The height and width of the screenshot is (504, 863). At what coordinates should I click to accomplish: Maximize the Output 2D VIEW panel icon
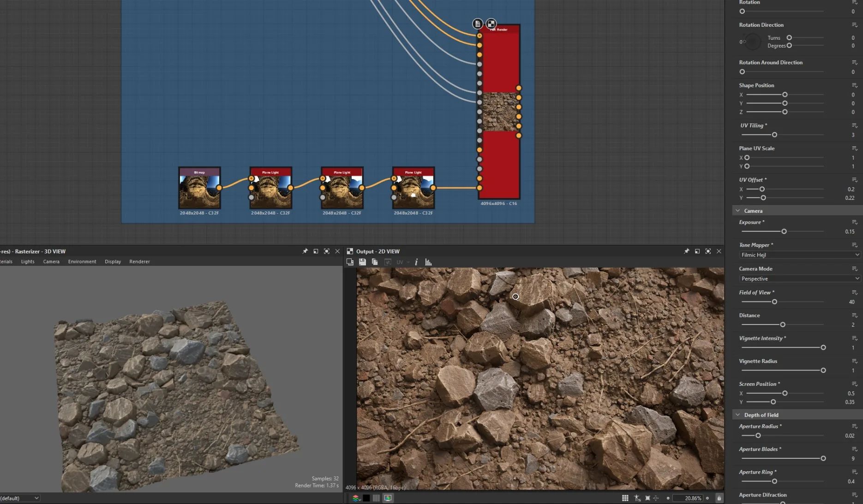pos(708,251)
